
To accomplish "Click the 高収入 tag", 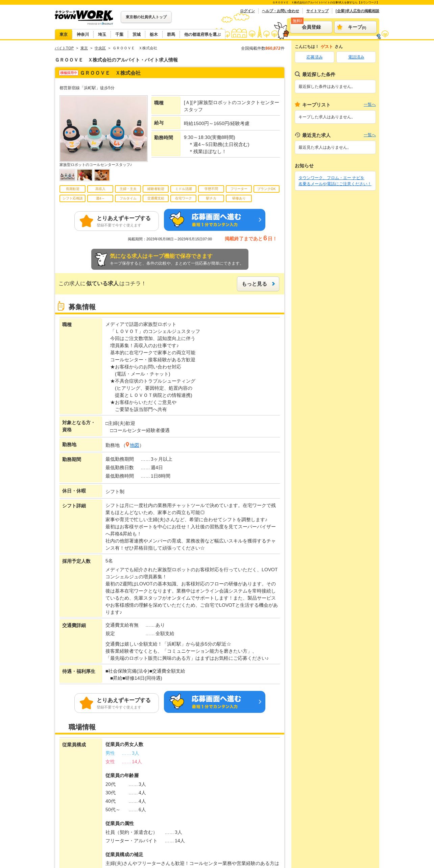I will 100,189.
